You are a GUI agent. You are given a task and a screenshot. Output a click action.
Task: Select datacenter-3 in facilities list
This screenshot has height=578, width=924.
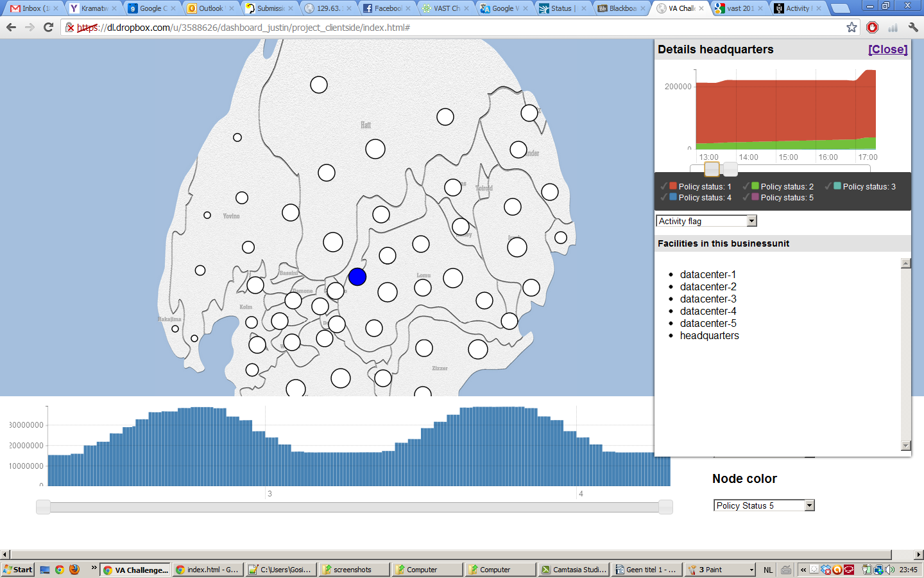click(708, 299)
